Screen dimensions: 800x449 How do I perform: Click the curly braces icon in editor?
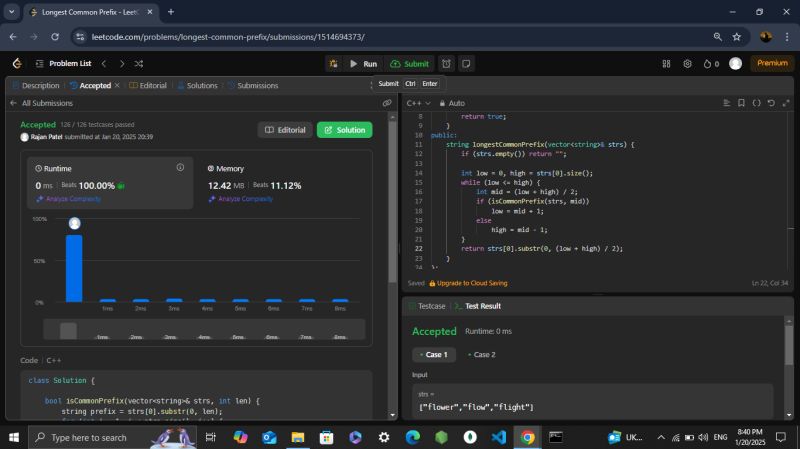(x=756, y=103)
